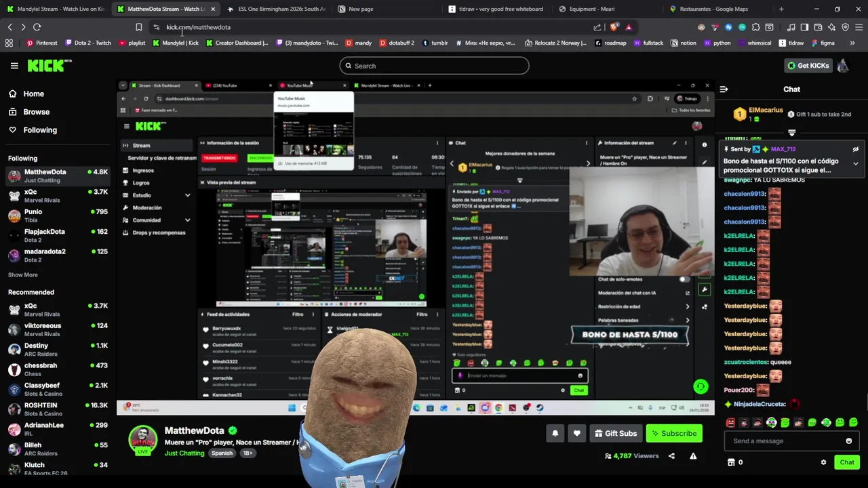Click the Kick Search field
Viewport: 868px width, 488px height.
pos(434,66)
